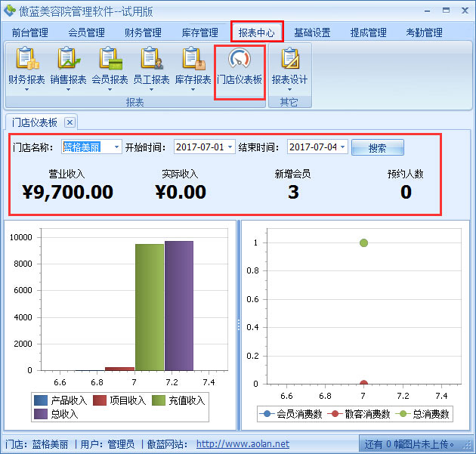Switch to the 前台管理 ribbon tab

30,32
